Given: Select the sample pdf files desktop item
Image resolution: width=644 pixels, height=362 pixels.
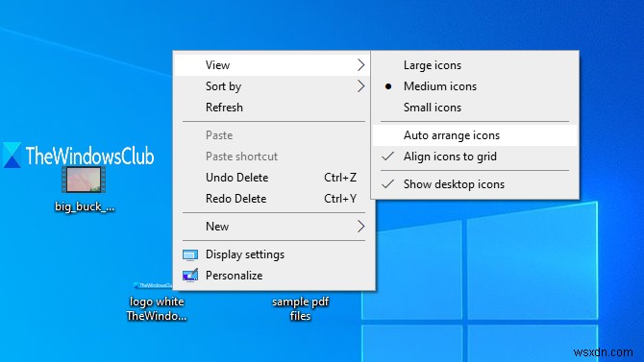Looking at the screenshot, I should click(x=300, y=308).
